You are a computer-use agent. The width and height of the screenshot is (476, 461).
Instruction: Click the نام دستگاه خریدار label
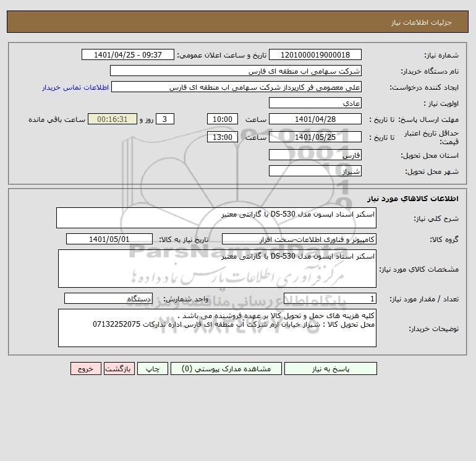430,71
